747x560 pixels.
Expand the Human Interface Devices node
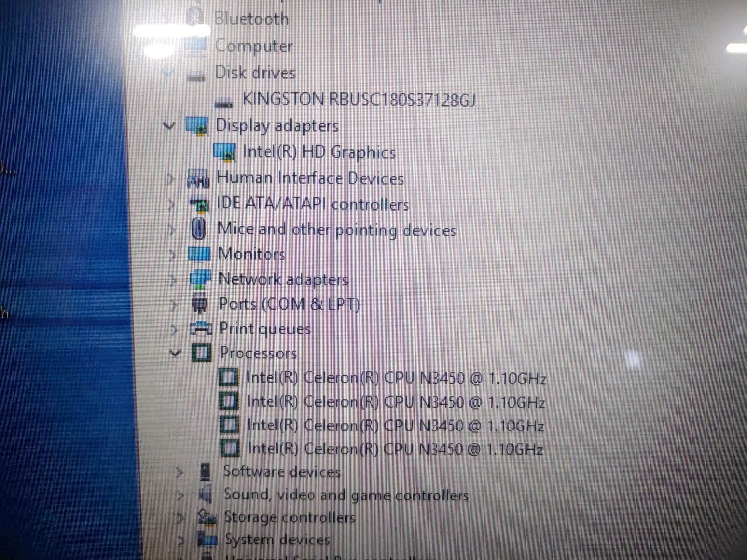pos(171,179)
